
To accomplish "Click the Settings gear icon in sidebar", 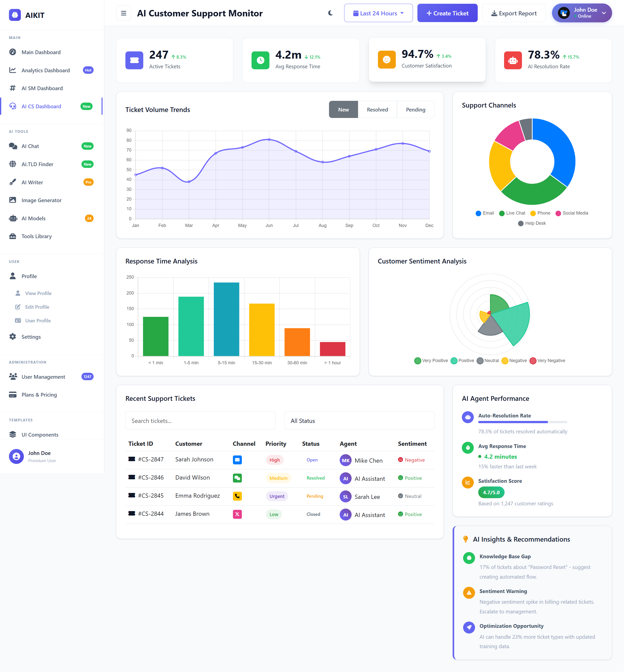I will click(x=13, y=337).
